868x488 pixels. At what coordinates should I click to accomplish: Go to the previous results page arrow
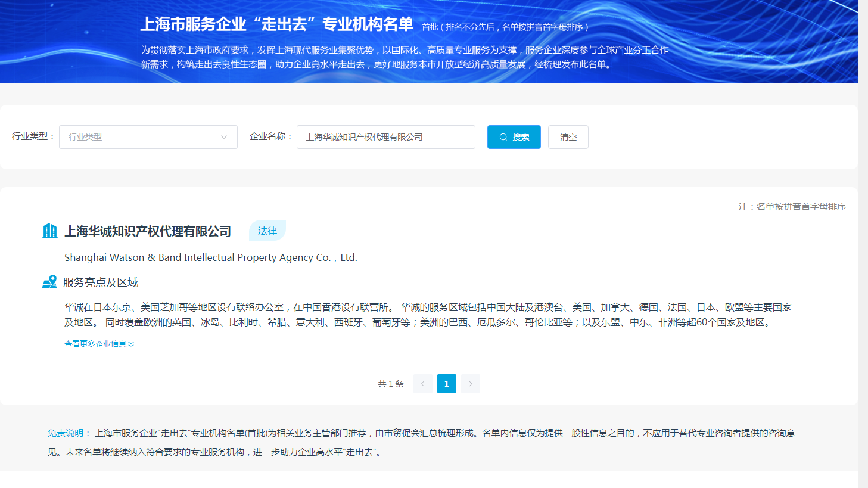click(x=423, y=384)
